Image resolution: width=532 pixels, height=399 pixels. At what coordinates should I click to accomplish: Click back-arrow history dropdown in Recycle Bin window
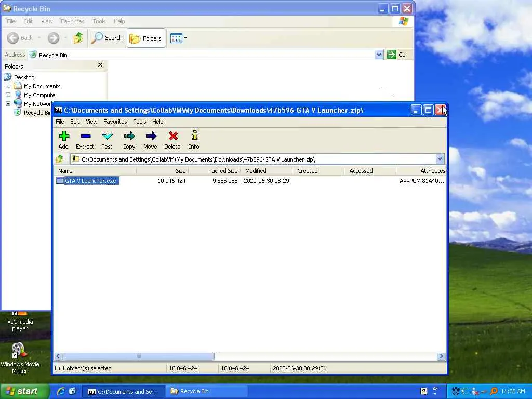click(39, 38)
